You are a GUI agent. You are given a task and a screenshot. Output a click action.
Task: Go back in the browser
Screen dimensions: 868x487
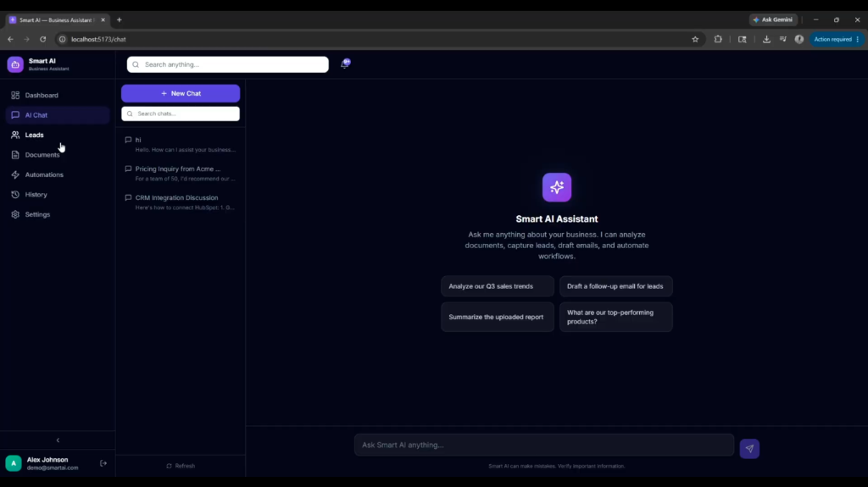10,39
